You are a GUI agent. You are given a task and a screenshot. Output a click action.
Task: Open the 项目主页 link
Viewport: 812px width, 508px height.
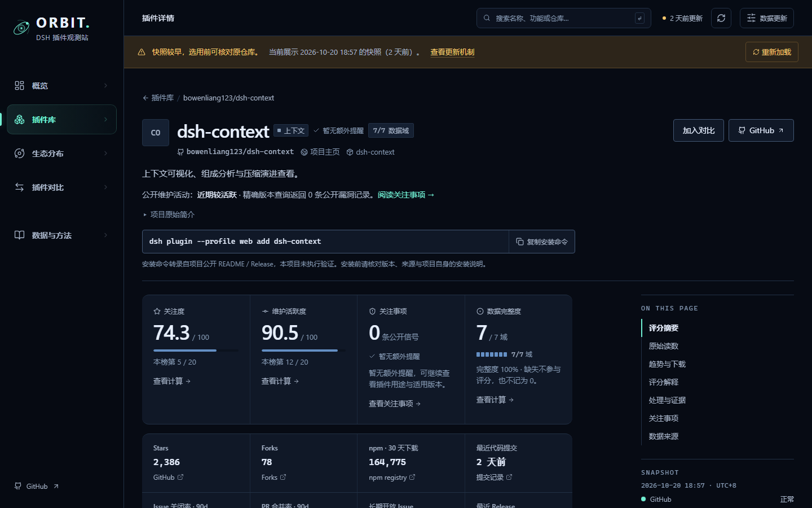320,152
